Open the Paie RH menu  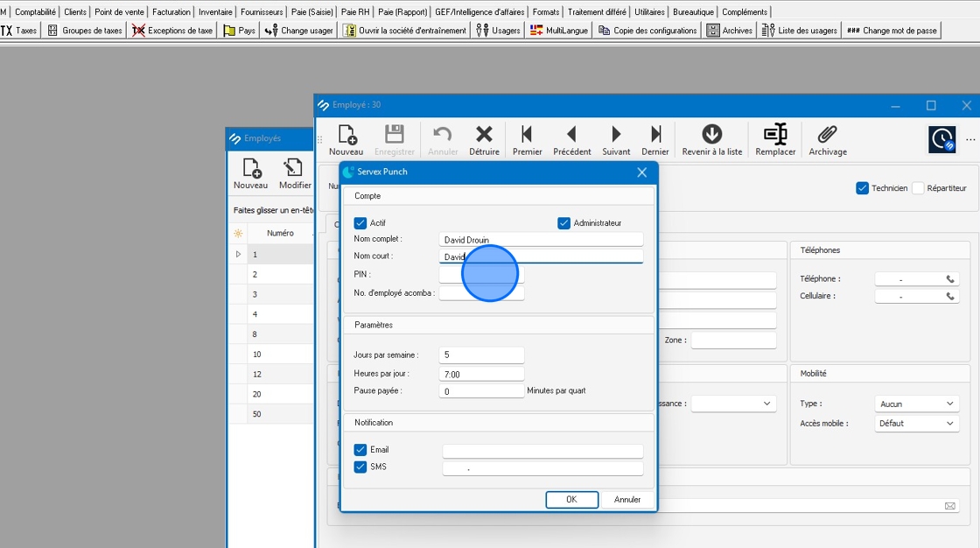click(355, 12)
